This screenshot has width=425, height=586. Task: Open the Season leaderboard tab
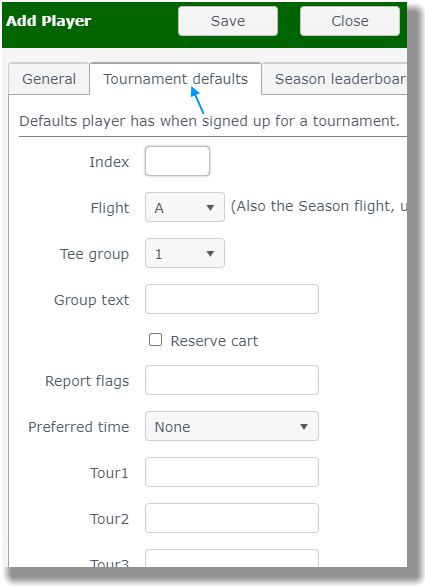coord(335,79)
